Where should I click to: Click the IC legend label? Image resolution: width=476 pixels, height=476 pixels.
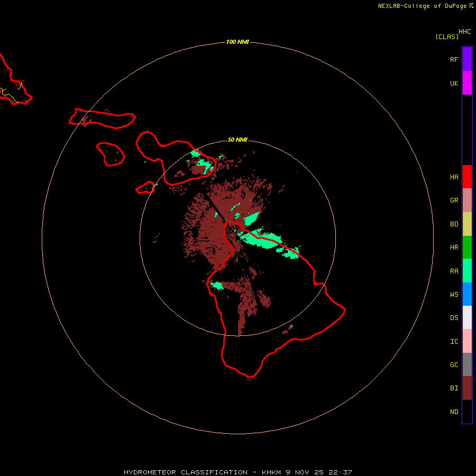coord(454,342)
